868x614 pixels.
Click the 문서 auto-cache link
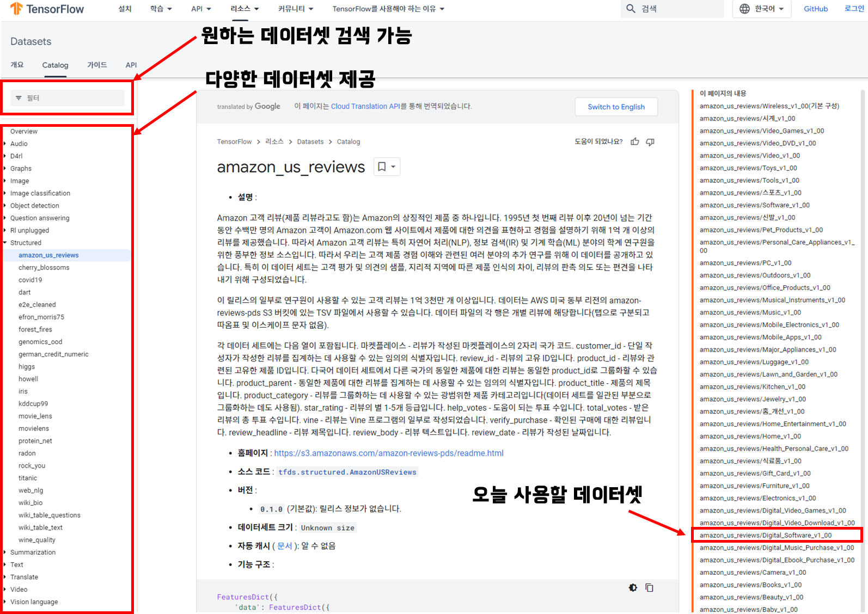(x=285, y=545)
